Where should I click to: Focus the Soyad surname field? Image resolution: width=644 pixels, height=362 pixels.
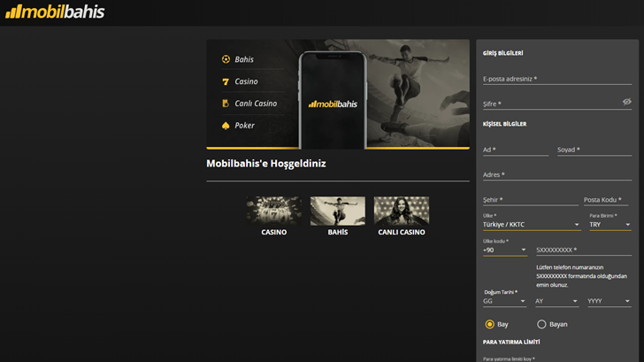click(594, 150)
